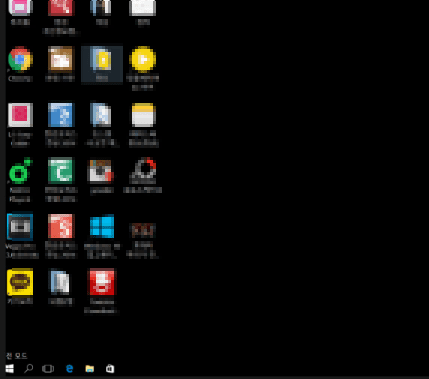The height and width of the screenshot is (379, 429).
Task: Select the pink square in white frame icon
Action: tap(20, 115)
